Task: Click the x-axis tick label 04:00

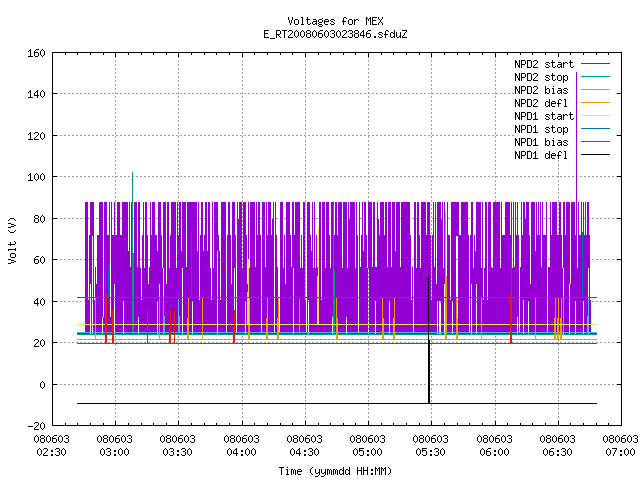Action: (241, 452)
